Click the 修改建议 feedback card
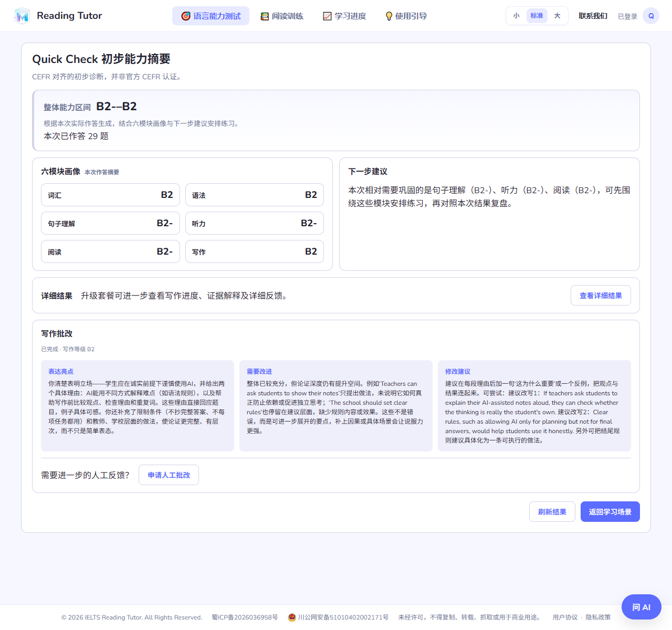 534,406
